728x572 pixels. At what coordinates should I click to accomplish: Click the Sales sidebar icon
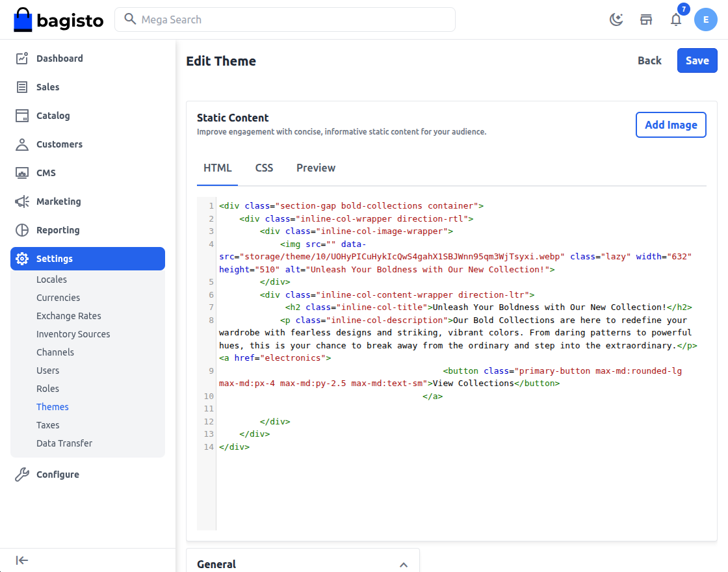(x=22, y=87)
